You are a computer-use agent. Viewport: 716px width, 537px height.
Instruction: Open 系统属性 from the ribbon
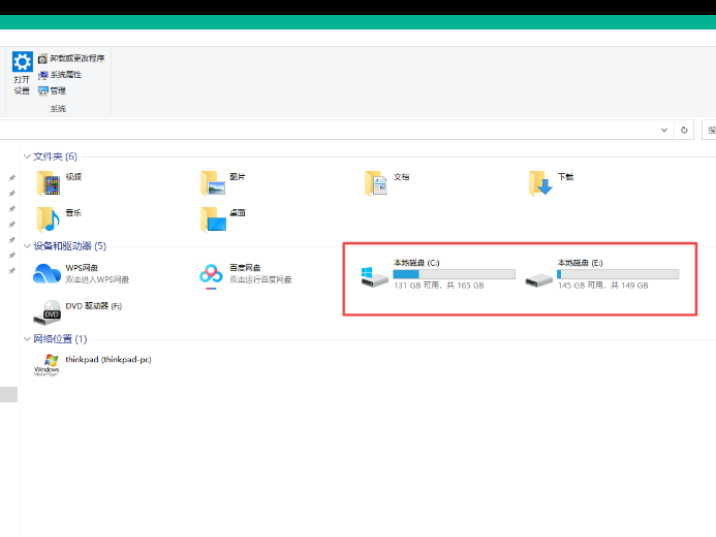click(60, 75)
